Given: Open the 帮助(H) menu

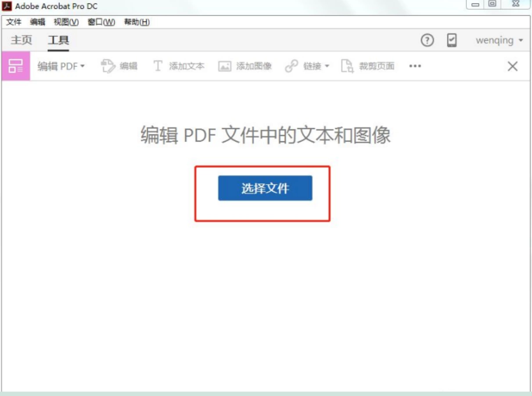Looking at the screenshot, I should (137, 22).
